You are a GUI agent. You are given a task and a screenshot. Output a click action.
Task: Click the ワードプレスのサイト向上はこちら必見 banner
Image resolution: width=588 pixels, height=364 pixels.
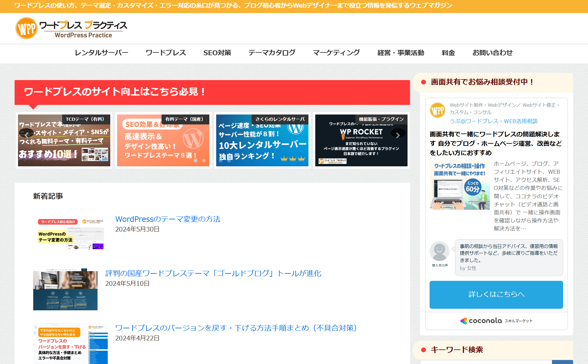(x=212, y=92)
